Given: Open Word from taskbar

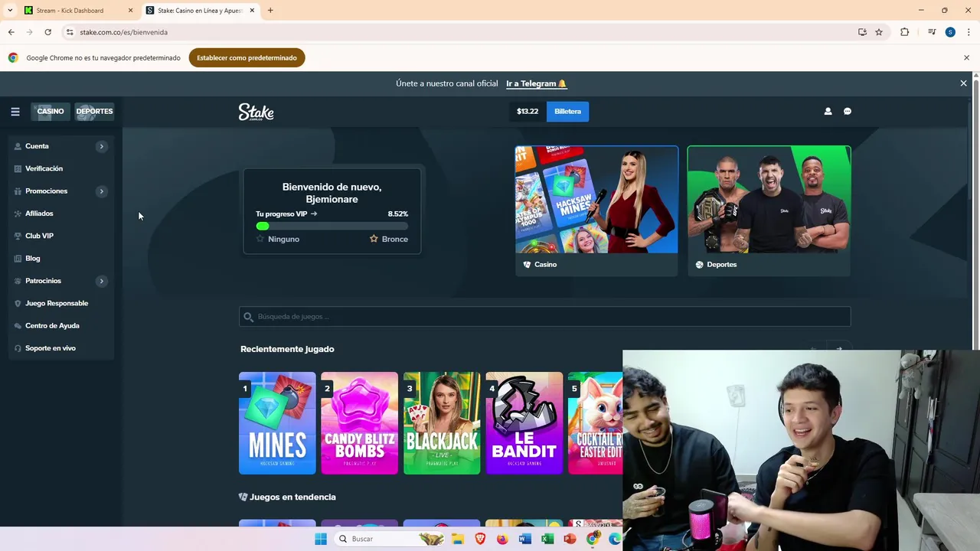Looking at the screenshot, I should pos(524,539).
